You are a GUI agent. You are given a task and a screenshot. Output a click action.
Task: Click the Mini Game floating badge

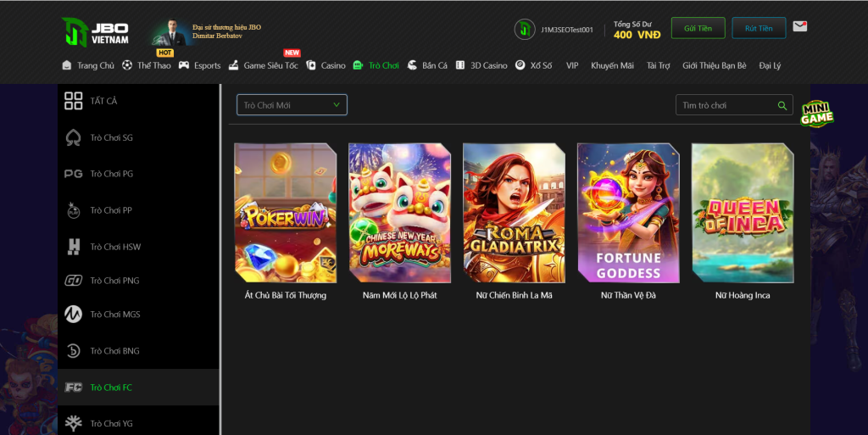(x=816, y=114)
